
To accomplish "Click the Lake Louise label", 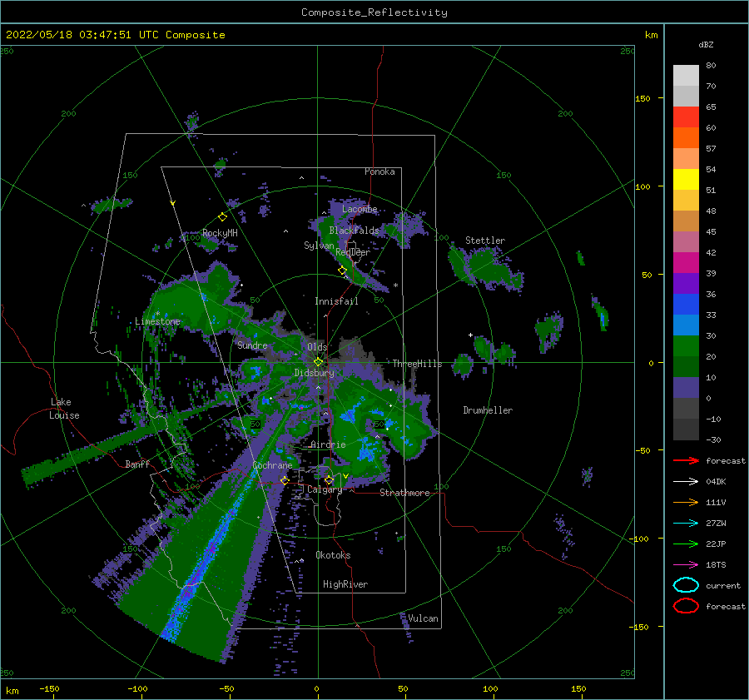I will [x=64, y=409].
